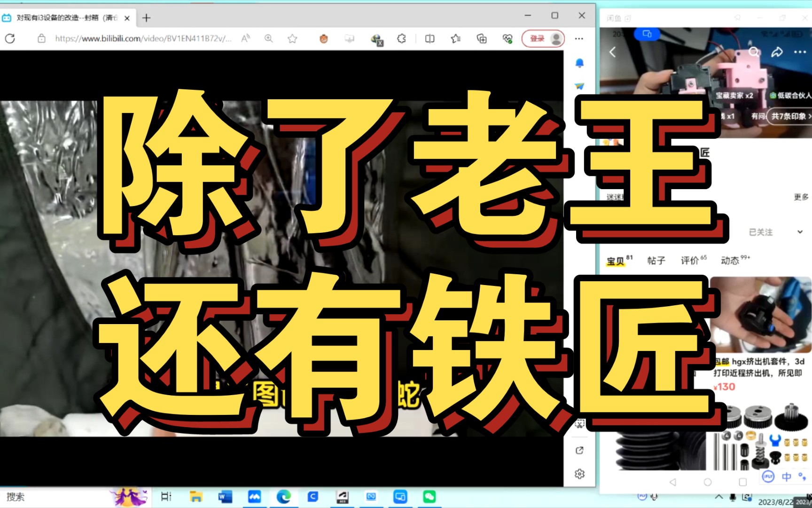This screenshot has height=508, width=812.
Task: Tap the Android back triangle button
Action: pos(673,482)
